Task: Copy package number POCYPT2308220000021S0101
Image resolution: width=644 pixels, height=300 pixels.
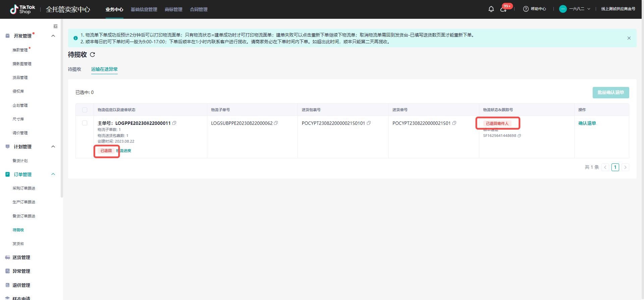Action: pyautogui.click(x=369, y=123)
